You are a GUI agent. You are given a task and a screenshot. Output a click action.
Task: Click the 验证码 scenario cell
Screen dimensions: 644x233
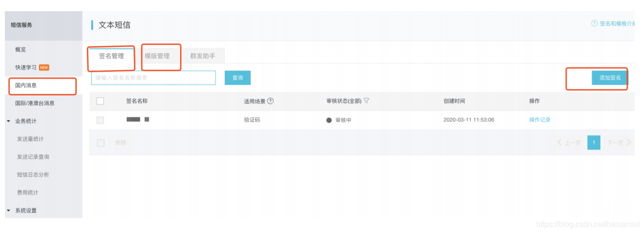(x=252, y=120)
